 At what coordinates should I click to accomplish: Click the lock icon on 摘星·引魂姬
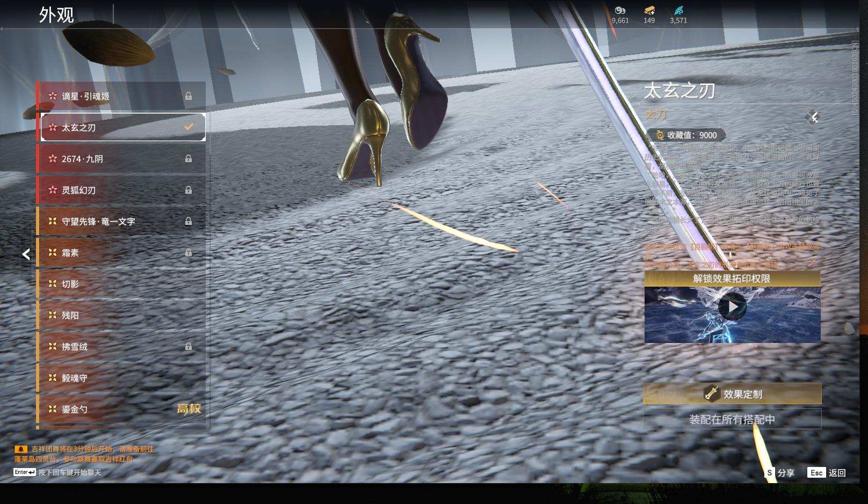click(189, 96)
